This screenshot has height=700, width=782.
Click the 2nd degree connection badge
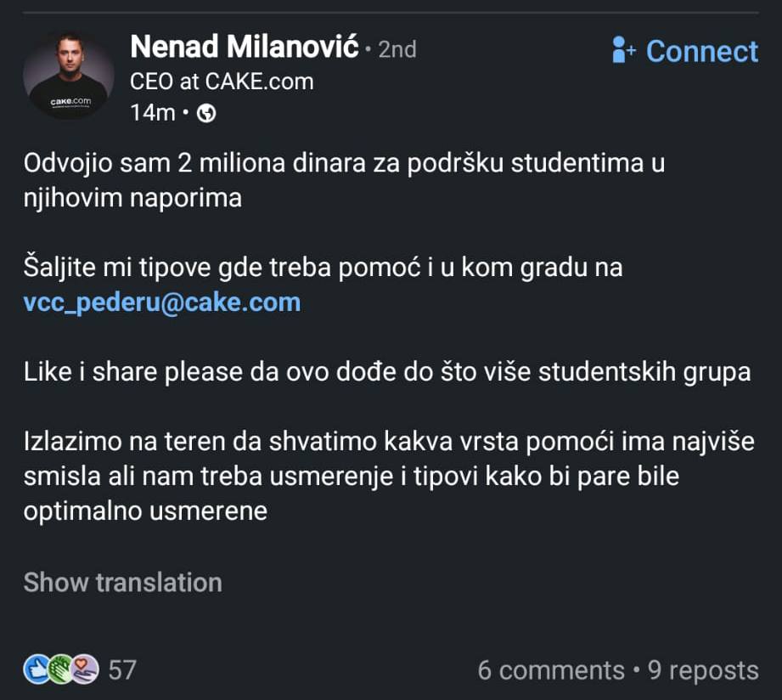[x=397, y=49]
